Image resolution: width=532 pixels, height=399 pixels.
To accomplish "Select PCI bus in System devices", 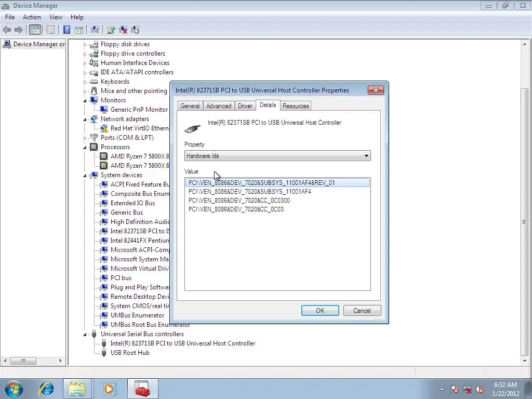I will [x=121, y=278].
